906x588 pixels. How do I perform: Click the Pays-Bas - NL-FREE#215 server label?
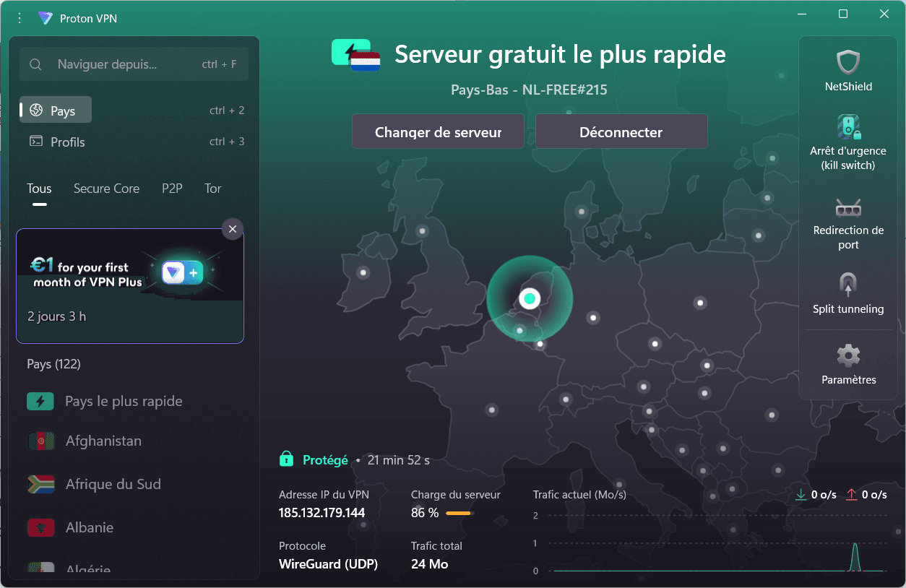529,90
